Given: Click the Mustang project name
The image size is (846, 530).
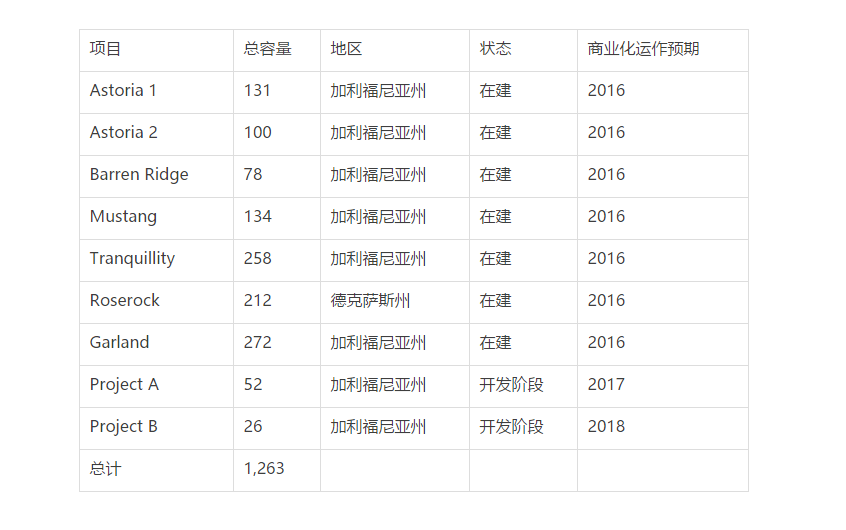Looking at the screenshot, I should [123, 217].
